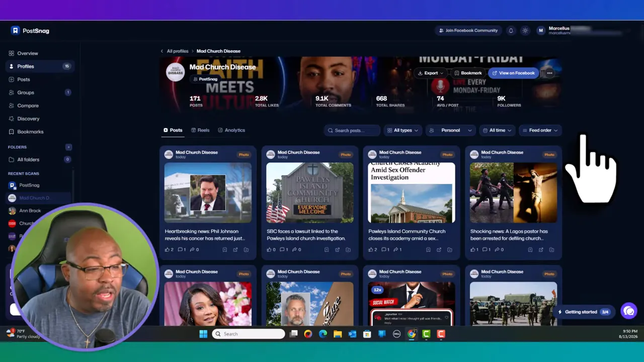The image size is (644, 362).
Task: Open Outlook from the taskbar
Action: click(352, 334)
